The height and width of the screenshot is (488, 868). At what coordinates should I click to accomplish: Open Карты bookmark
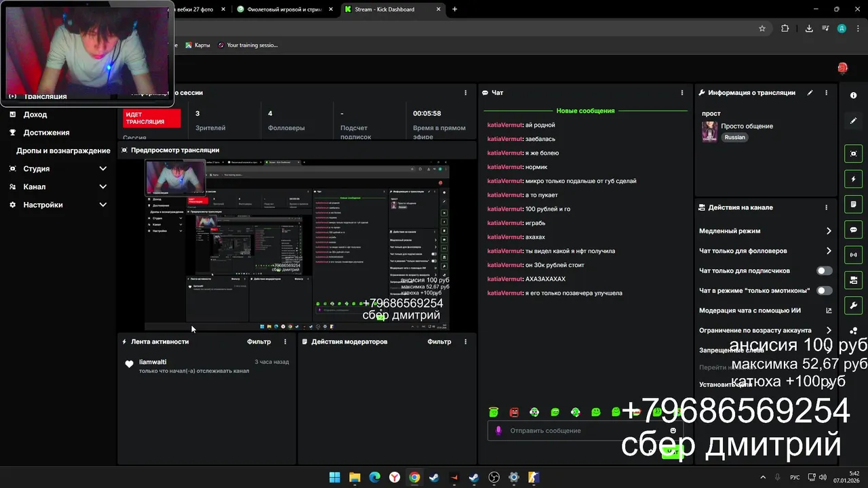pos(197,45)
